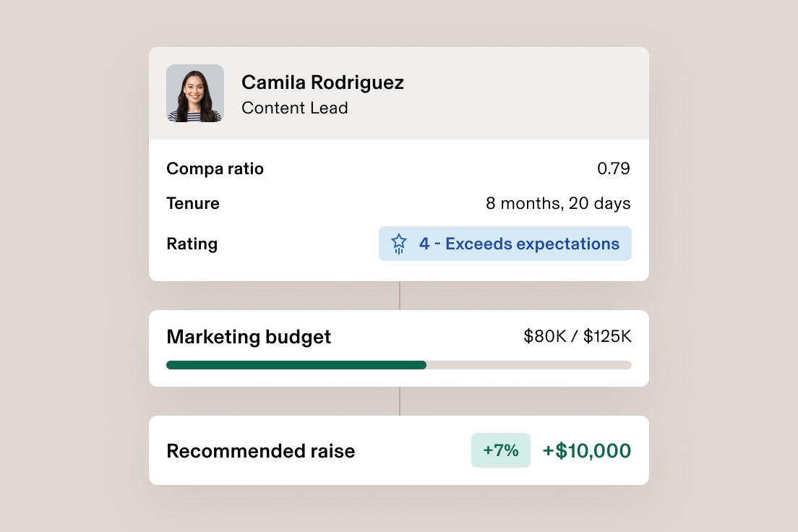The width and height of the screenshot is (798, 532).
Task: Click the Recommended raise label text
Action: point(261,450)
